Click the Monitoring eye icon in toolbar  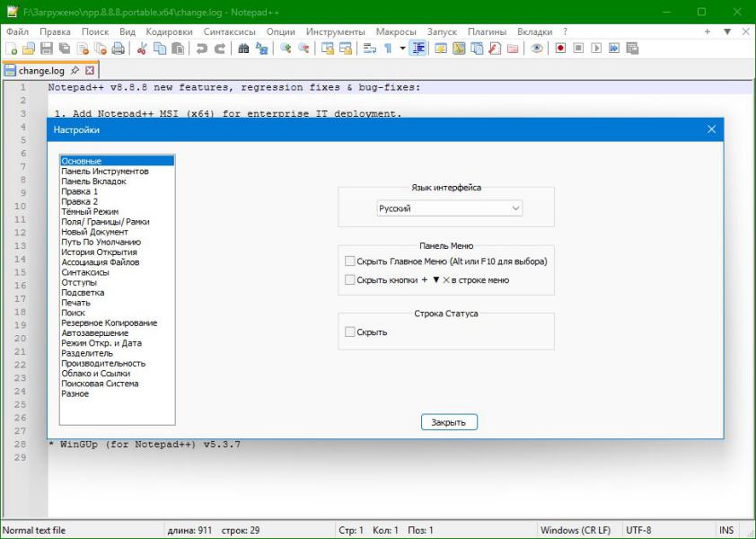[x=537, y=49]
